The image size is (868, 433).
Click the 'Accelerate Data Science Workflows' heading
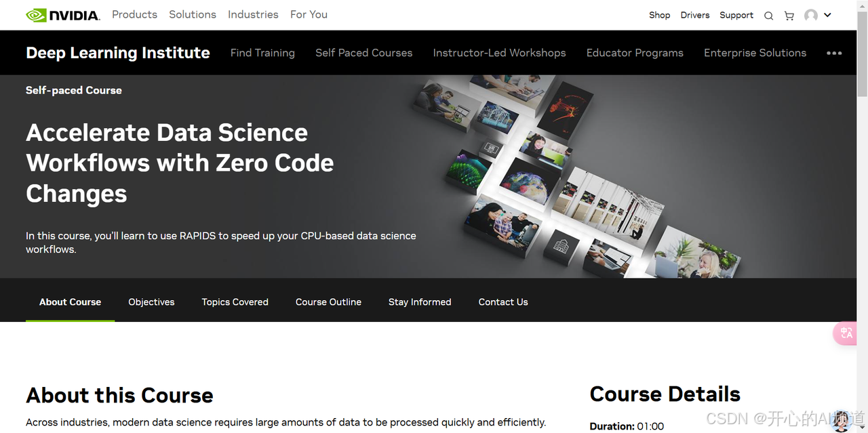tap(180, 163)
